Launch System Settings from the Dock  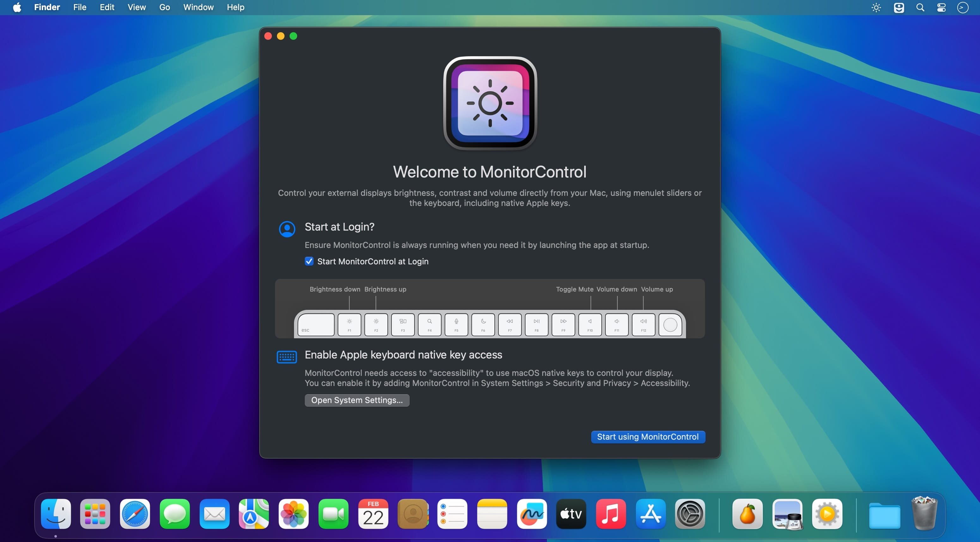coord(690,514)
